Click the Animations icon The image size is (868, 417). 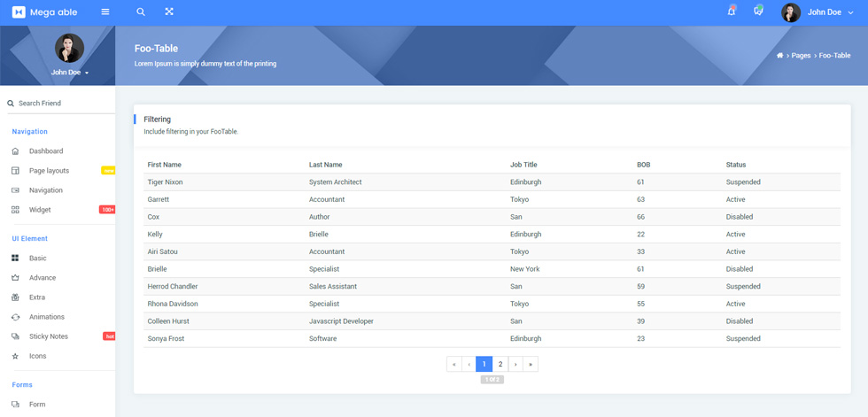[x=16, y=317]
